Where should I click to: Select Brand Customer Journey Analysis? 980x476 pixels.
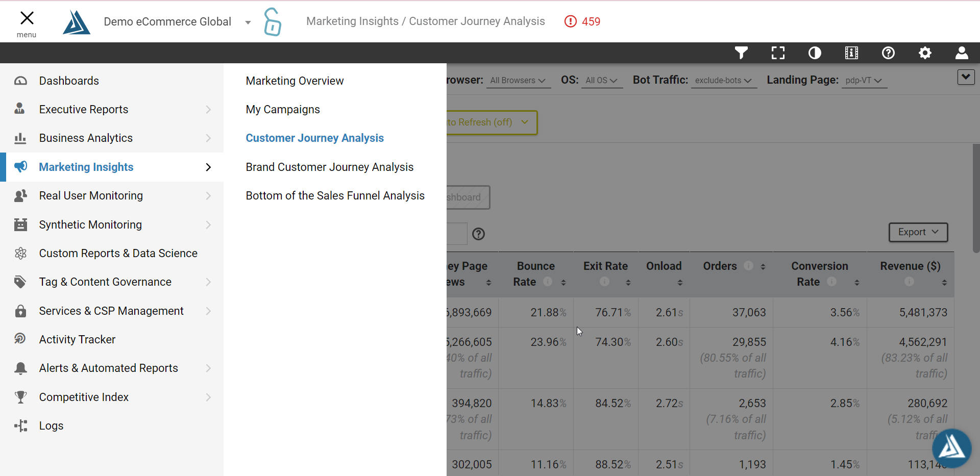pyautogui.click(x=329, y=167)
